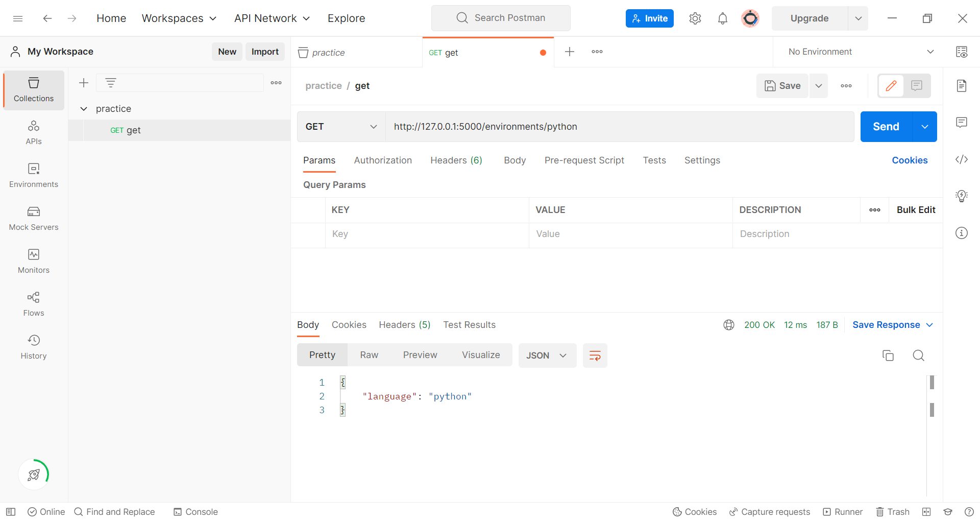Toggle line wrap in response
The height and width of the screenshot is (521, 980).
tap(595, 356)
